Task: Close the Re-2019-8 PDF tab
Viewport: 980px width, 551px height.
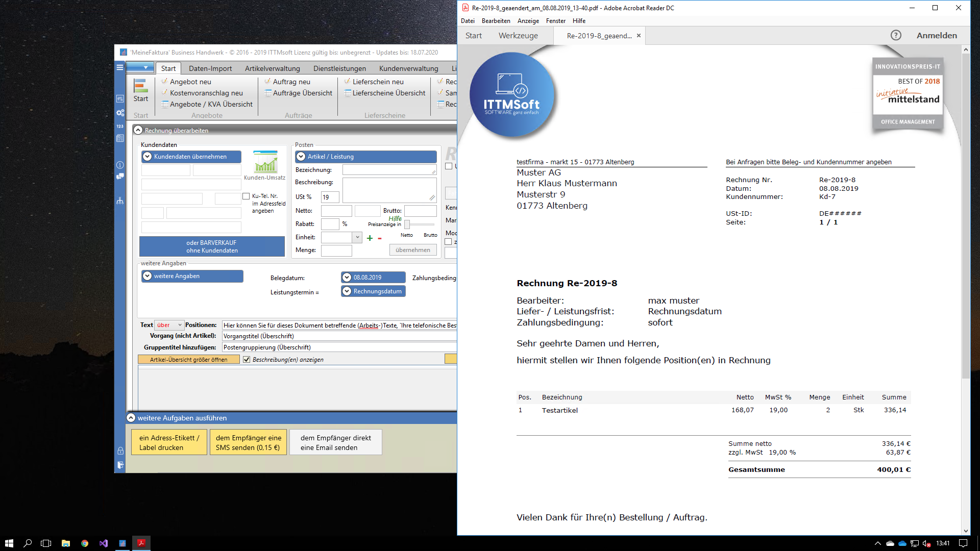Action: click(639, 36)
